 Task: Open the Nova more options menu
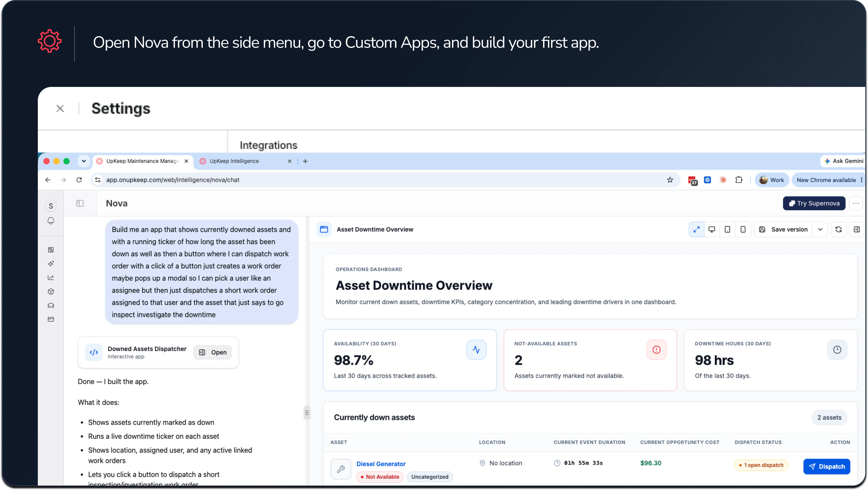point(856,203)
